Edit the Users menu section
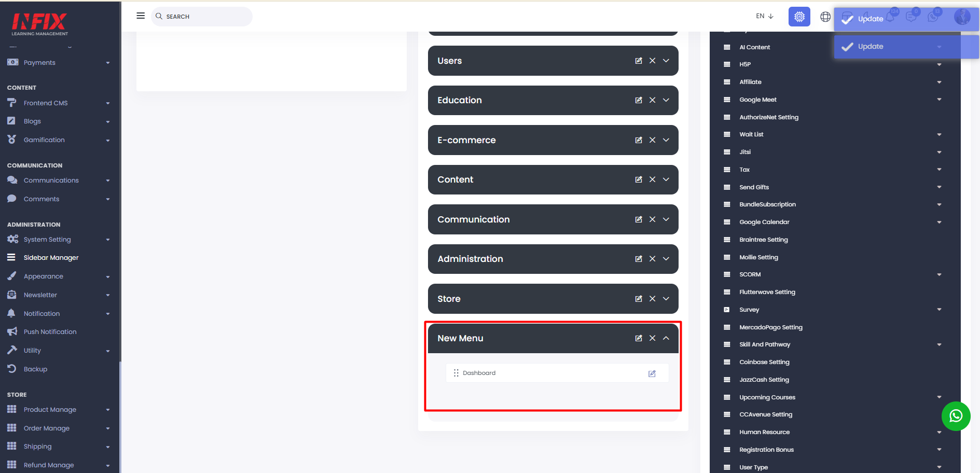The image size is (980, 473). pos(639,61)
